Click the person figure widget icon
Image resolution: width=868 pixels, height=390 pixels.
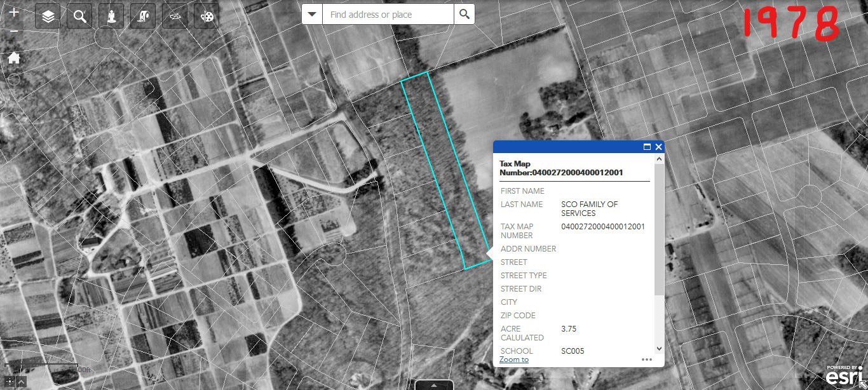point(111,17)
